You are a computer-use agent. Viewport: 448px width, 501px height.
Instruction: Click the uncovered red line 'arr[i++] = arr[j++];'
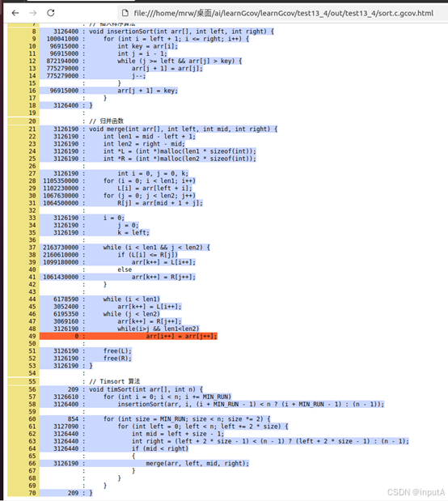(181, 336)
